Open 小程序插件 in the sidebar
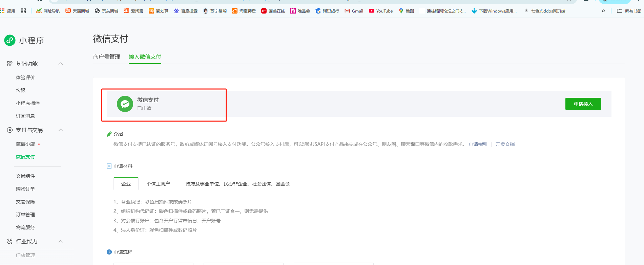 28,103
